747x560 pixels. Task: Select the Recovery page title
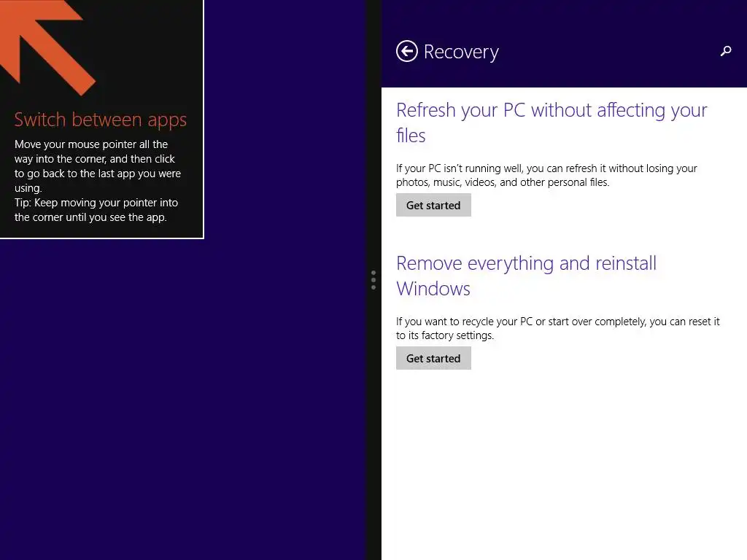coord(461,52)
